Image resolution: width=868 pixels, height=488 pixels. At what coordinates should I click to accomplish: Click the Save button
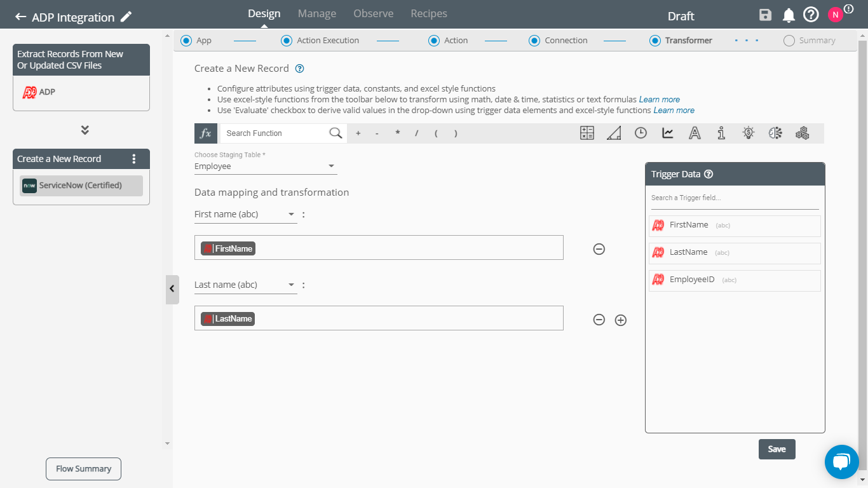point(777,449)
